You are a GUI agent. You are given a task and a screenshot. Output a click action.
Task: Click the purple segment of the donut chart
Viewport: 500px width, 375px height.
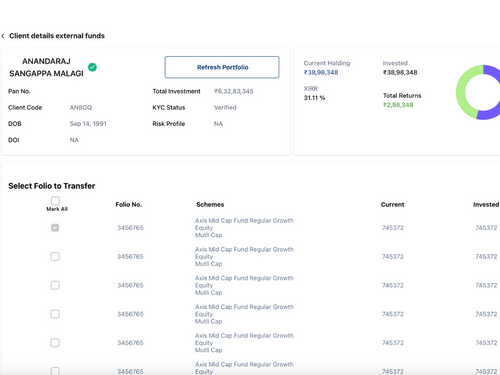pyautogui.click(x=493, y=113)
